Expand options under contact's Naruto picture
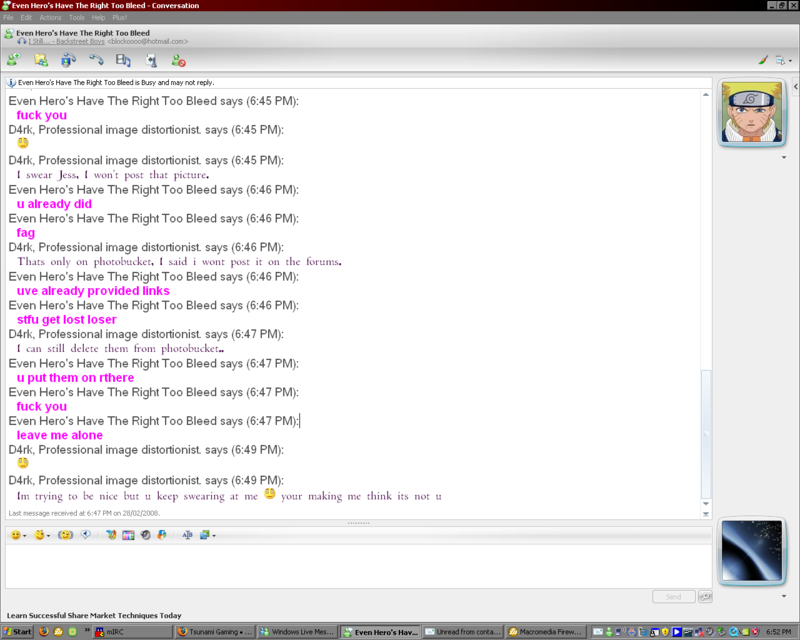 pyautogui.click(x=783, y=157)
